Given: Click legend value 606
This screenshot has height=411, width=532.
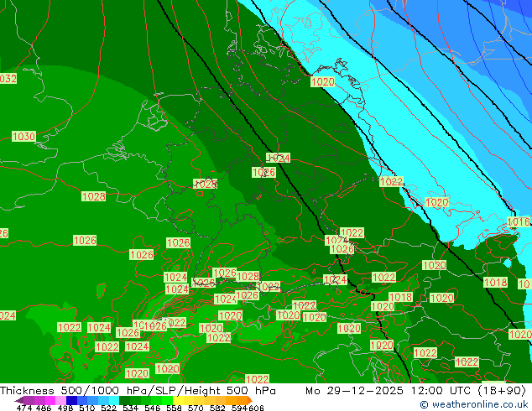Looking at the screenshot, I should coord(255,408).
